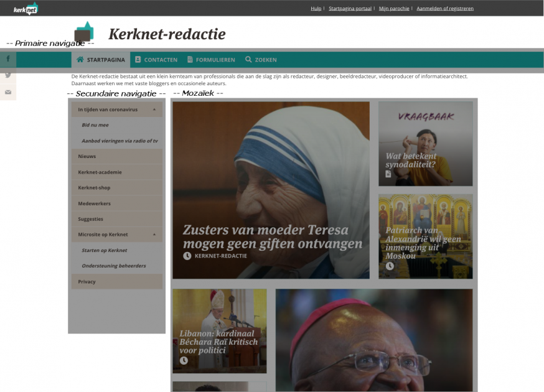The image size is (544, 392).
Task: Click the Hulp link in top bar
Action: click(x=316, y=8)
